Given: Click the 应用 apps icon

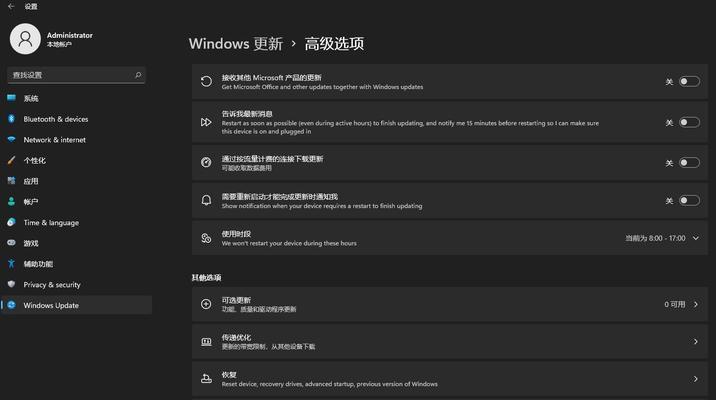Looking at the screenshot, I should click(x=11, y=181).
